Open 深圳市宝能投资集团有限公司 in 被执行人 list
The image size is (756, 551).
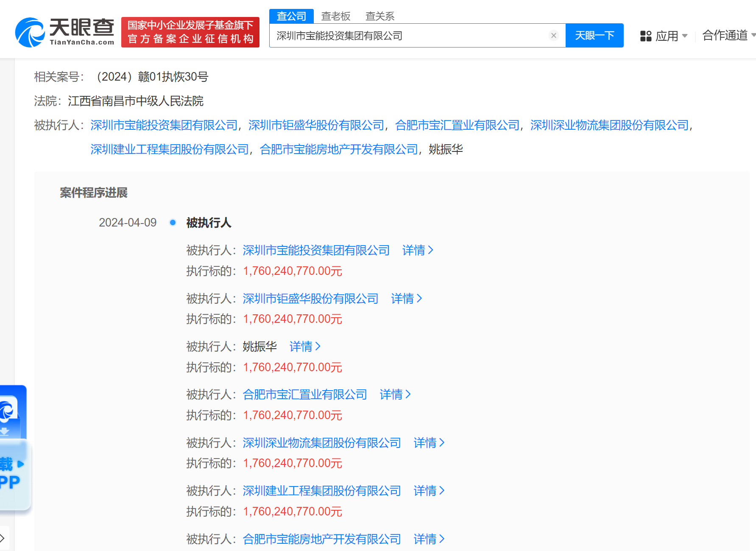316,250
